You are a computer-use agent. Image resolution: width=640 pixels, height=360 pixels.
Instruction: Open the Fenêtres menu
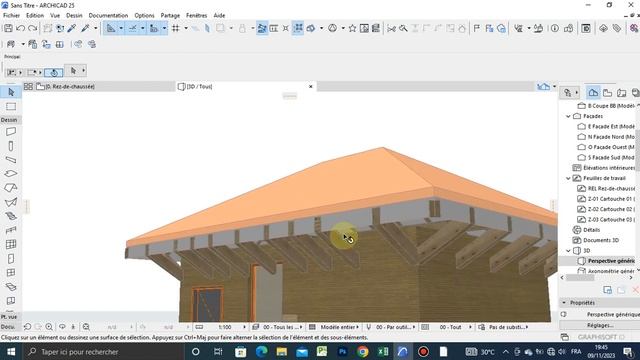196,16
